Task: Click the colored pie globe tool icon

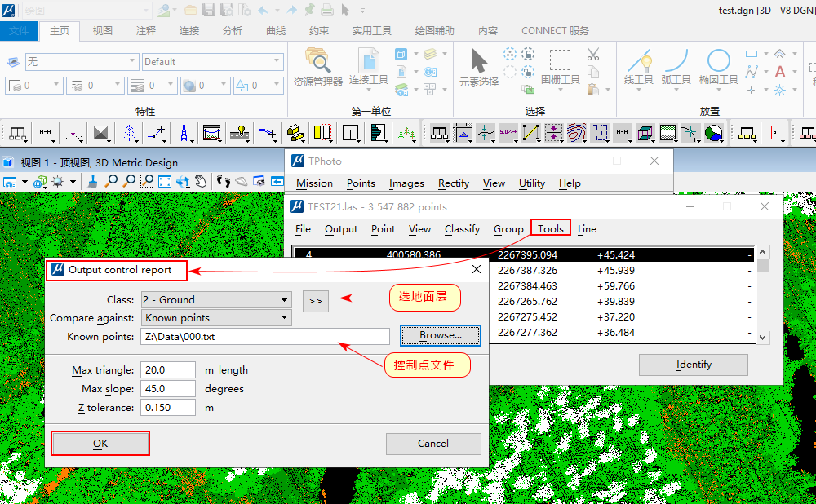Action: tap(713, 133)
